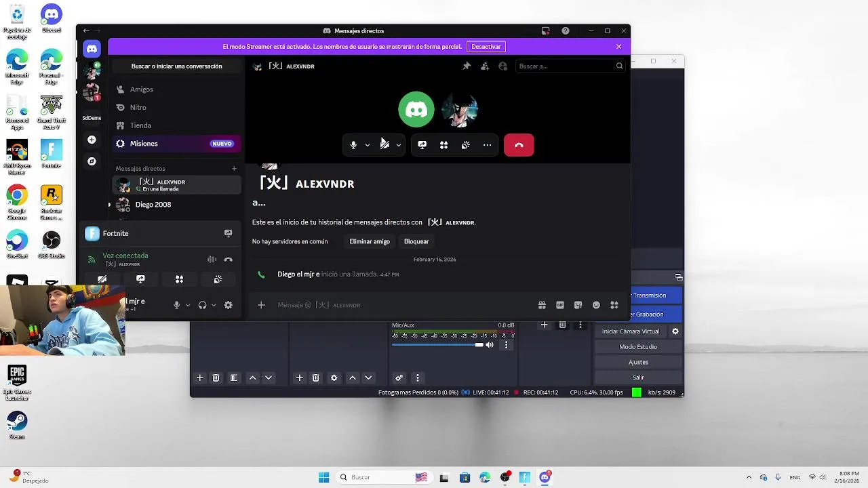Click the Eliminar amigo button
Image resolution: width=868 pixels, height=488 pixels.
pos(370,241)
